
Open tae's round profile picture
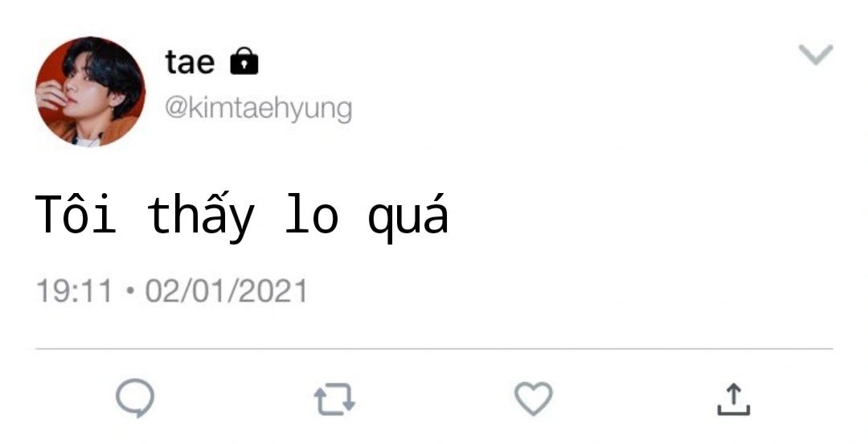(x=90, y=92)
